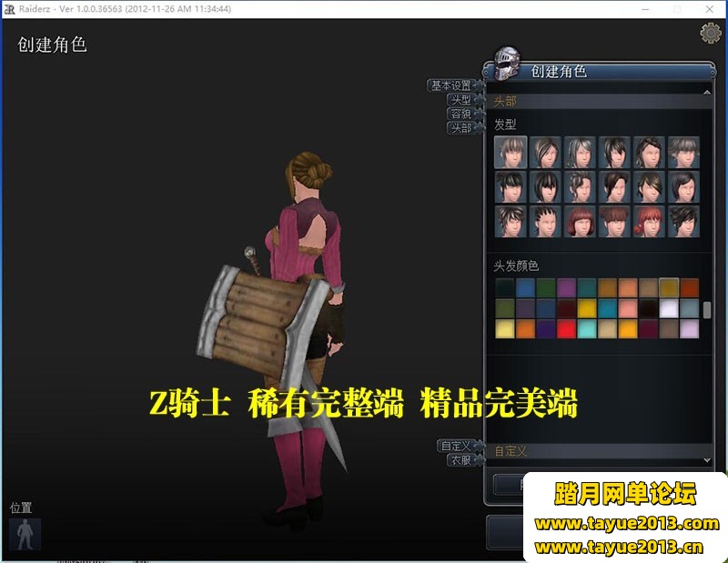
Task: Pick the bright red hair color swatch
Action: [566, 328]
